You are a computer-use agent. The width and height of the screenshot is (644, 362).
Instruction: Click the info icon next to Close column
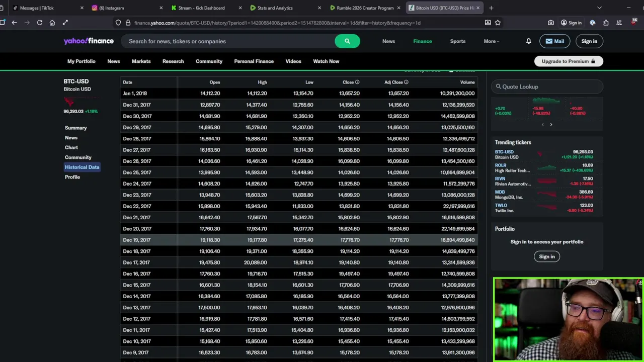[x=357, y=82]
